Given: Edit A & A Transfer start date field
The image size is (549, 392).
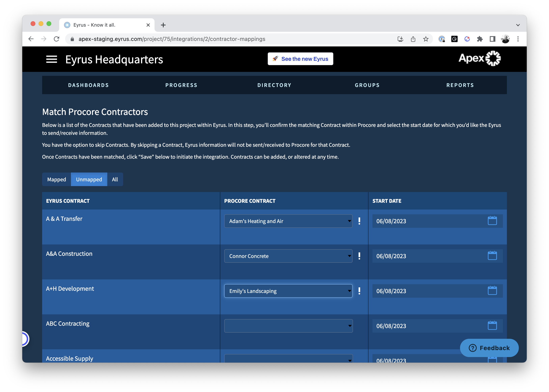Looking at the screenshot, I should [437, 221].
